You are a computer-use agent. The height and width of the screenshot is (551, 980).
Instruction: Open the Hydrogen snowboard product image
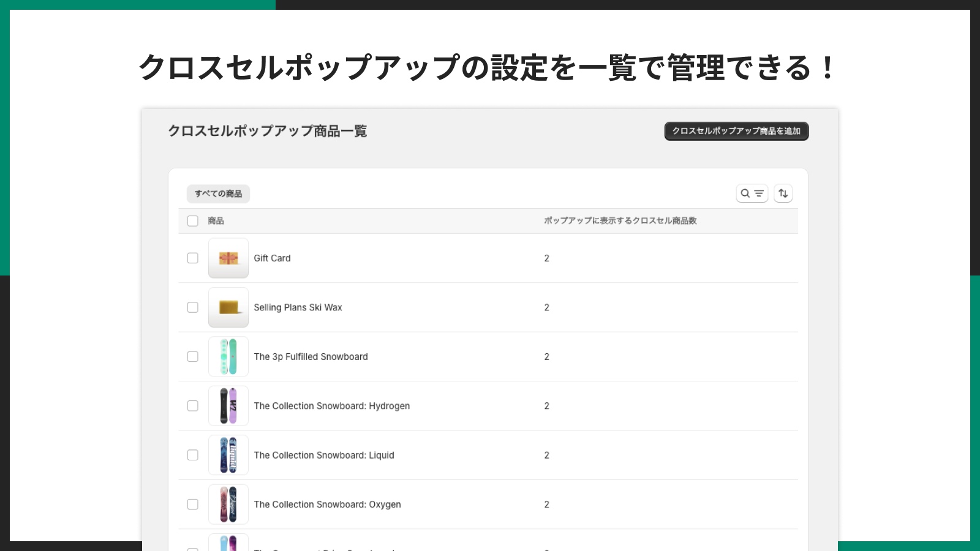228,405
